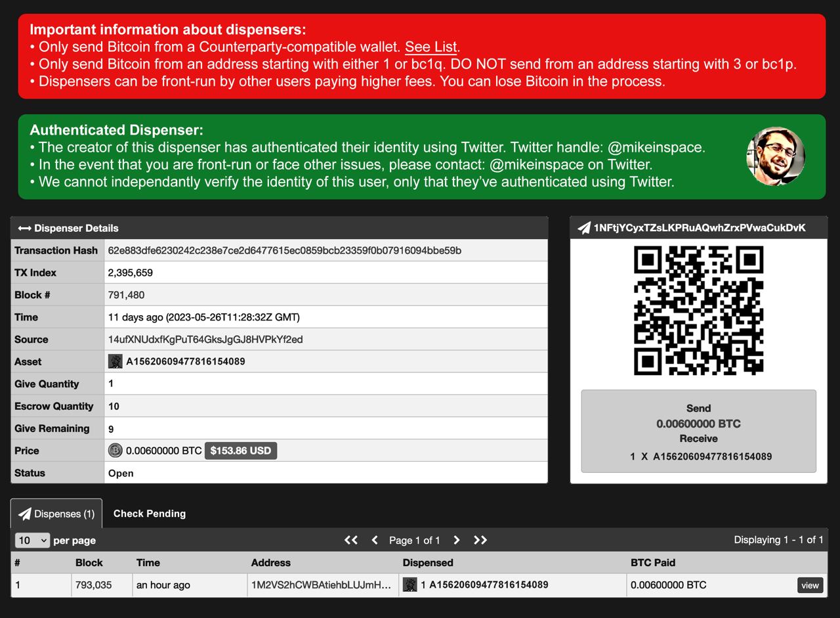Open block 793,035 in dispenses table
The width and height of the screenshot is (840, 618).
(93, 585)
